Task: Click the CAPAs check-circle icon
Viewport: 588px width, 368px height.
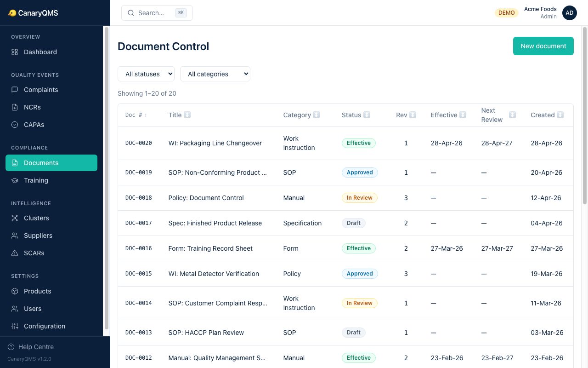Action: click(15, 125)
